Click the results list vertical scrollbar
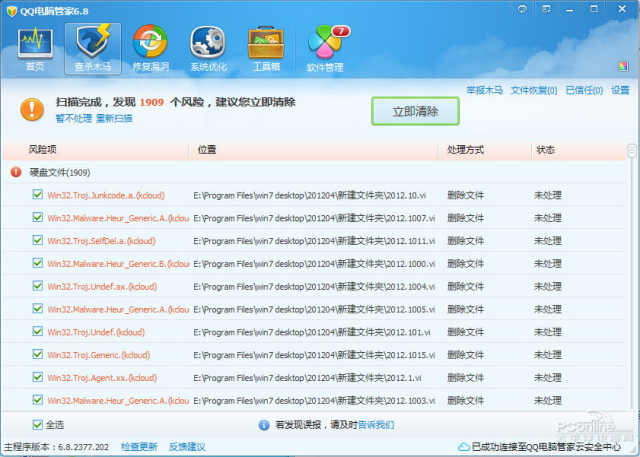 [x=632, y=280]
